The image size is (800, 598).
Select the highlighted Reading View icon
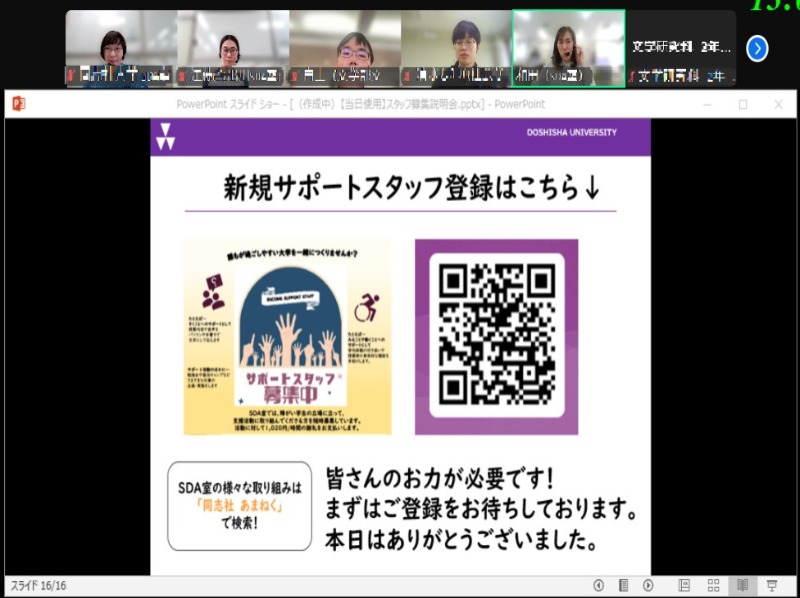point(743,585)
